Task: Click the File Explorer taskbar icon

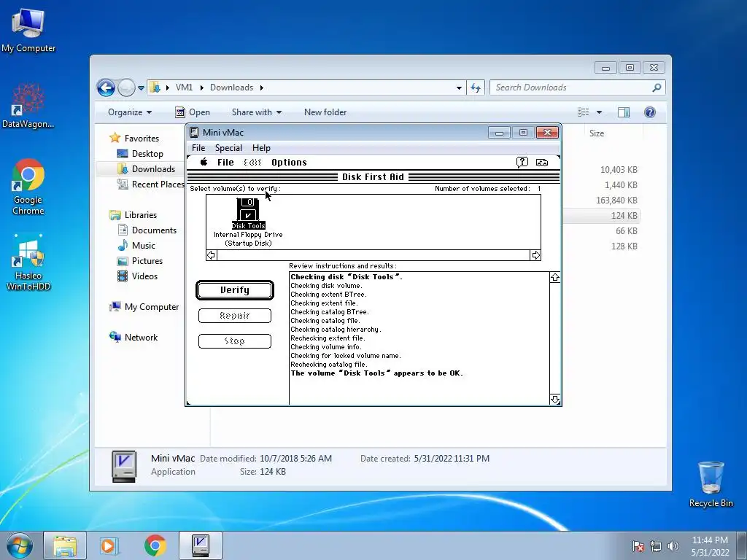Action: click(x=65, y=545)
